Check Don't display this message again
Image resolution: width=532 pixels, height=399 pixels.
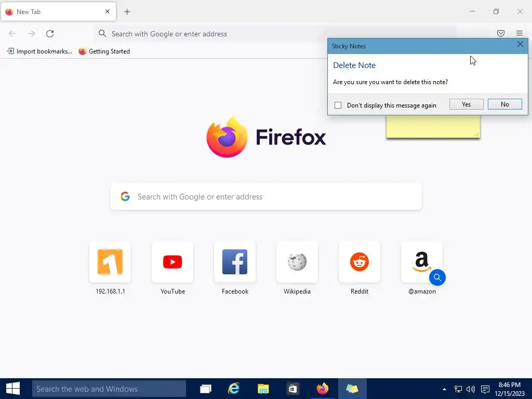pyautogui.click(x=338, y=105)
